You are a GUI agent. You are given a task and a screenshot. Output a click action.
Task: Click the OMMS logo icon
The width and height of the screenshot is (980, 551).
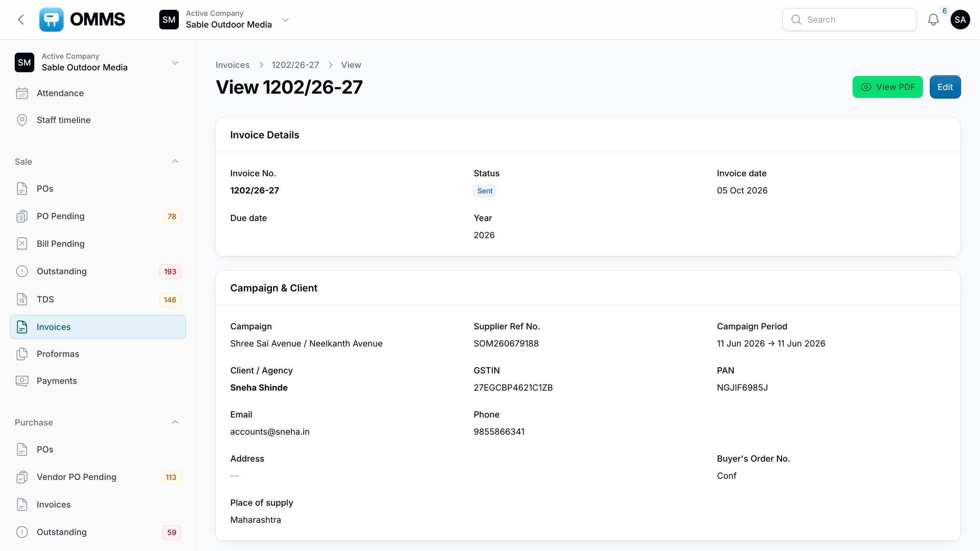click(x=51, y=20)
